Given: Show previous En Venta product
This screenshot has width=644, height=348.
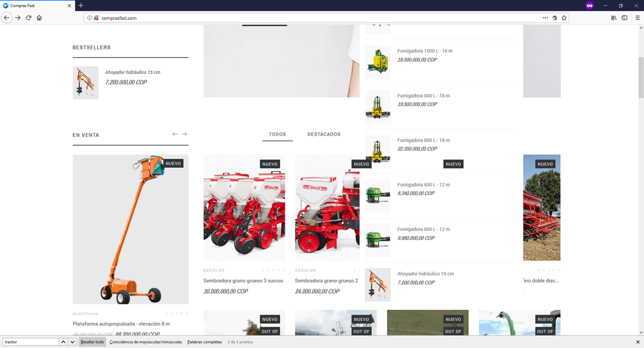Looking at the screenshot, I should (x=175, y=134).
